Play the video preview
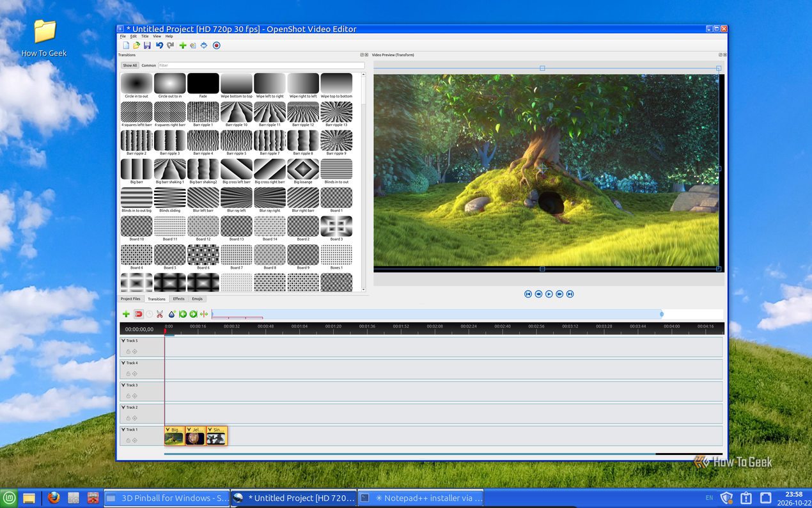The height and width of the screenshot is (508, 812). click(549, 294)
